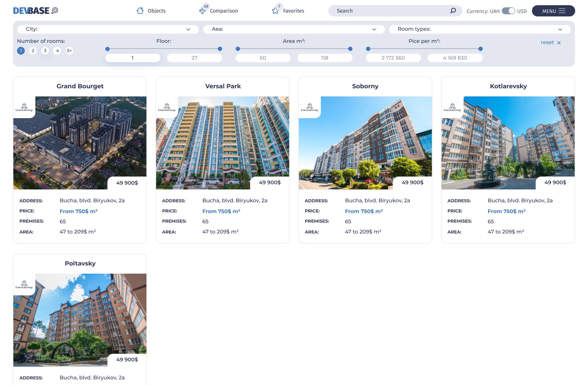The height and width of the screenshot is (385, 588).
Task: Open the Soborny building photo
Action: tap(365, 143)
